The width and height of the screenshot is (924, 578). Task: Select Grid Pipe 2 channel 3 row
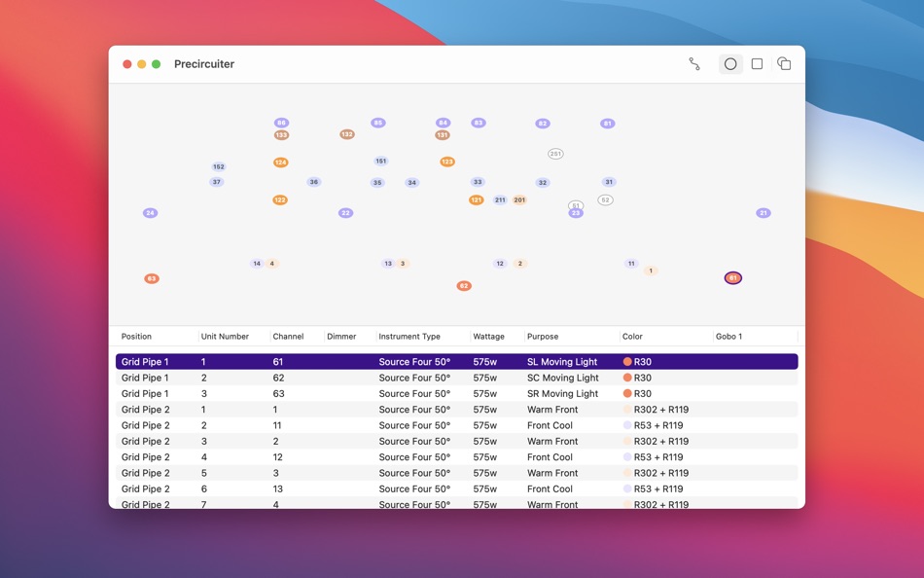point(457,473)
